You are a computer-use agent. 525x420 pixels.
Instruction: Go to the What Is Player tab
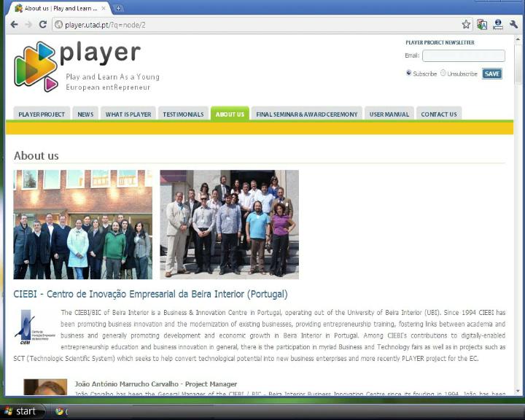coord(128,114)
